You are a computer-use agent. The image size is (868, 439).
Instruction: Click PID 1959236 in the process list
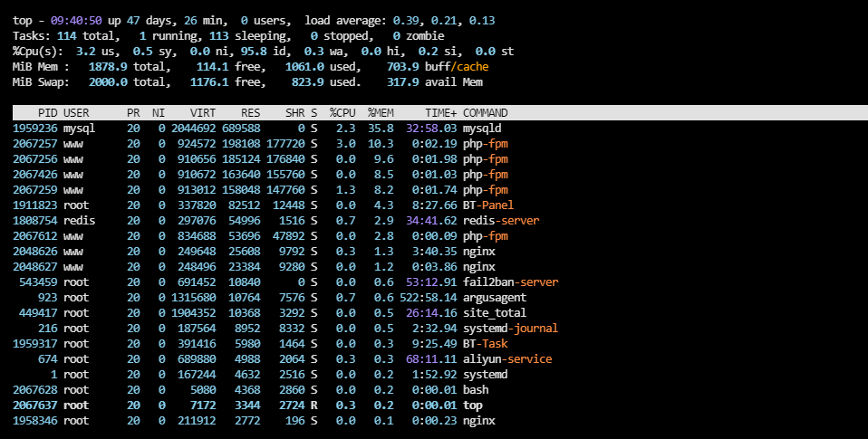pyautogui.click(x=35, y=129)
